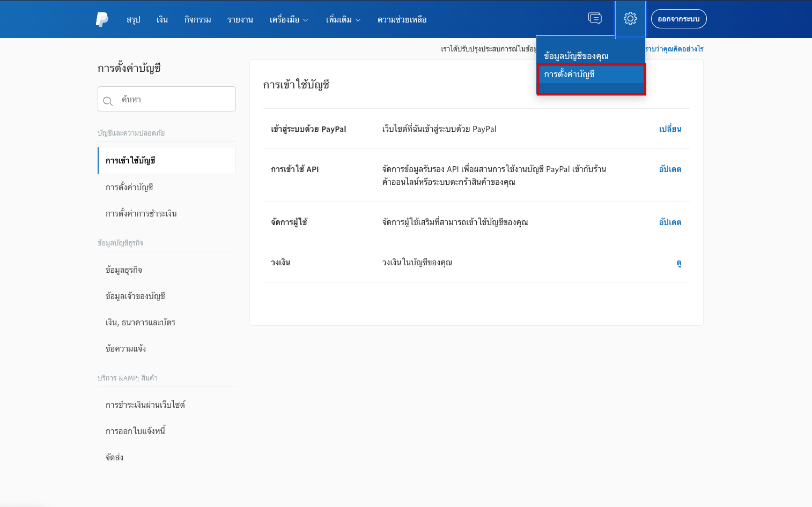Click the PayPal logo icon
This screenshot has height=507, width=812.
(102, 19)
